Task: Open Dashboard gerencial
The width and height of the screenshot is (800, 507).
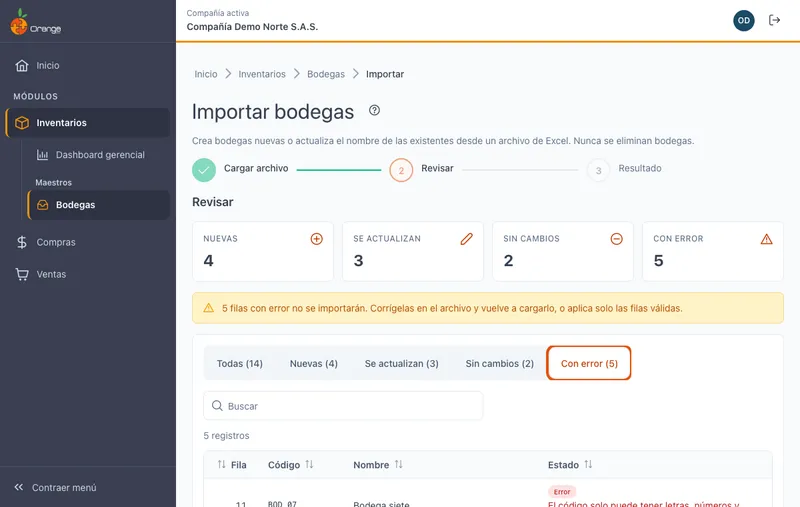Action: pos(97,155)
